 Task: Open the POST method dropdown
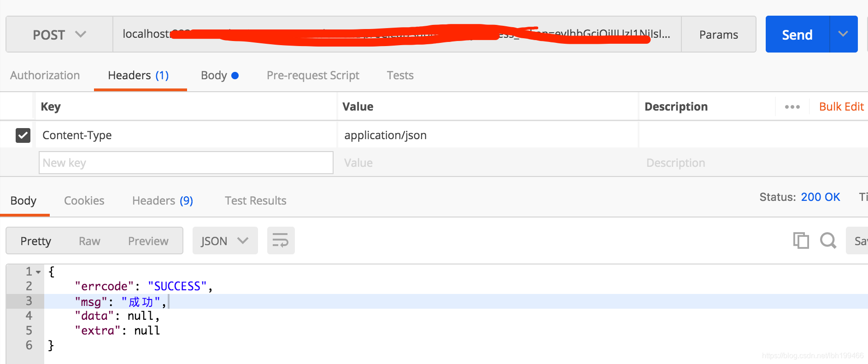(59, 35)
